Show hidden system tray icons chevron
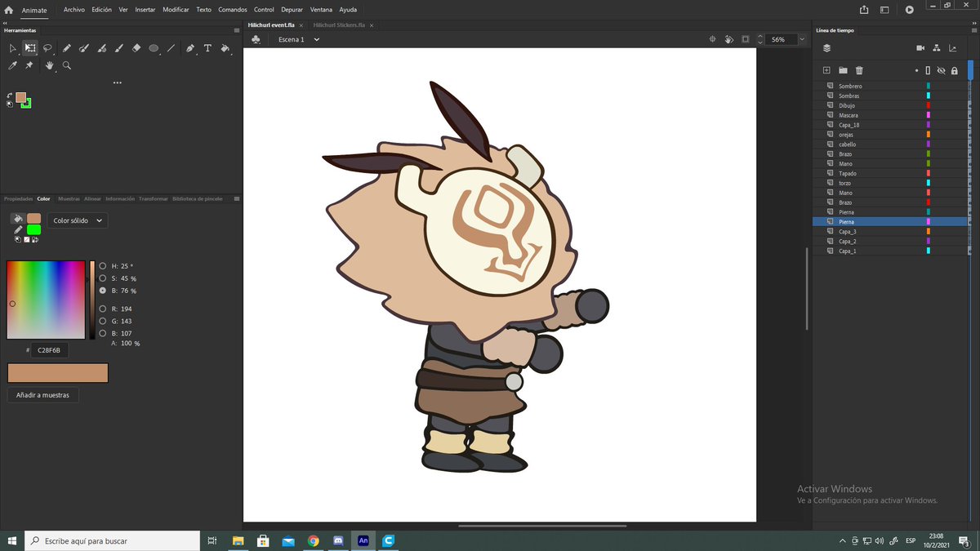 pos(842,540)
